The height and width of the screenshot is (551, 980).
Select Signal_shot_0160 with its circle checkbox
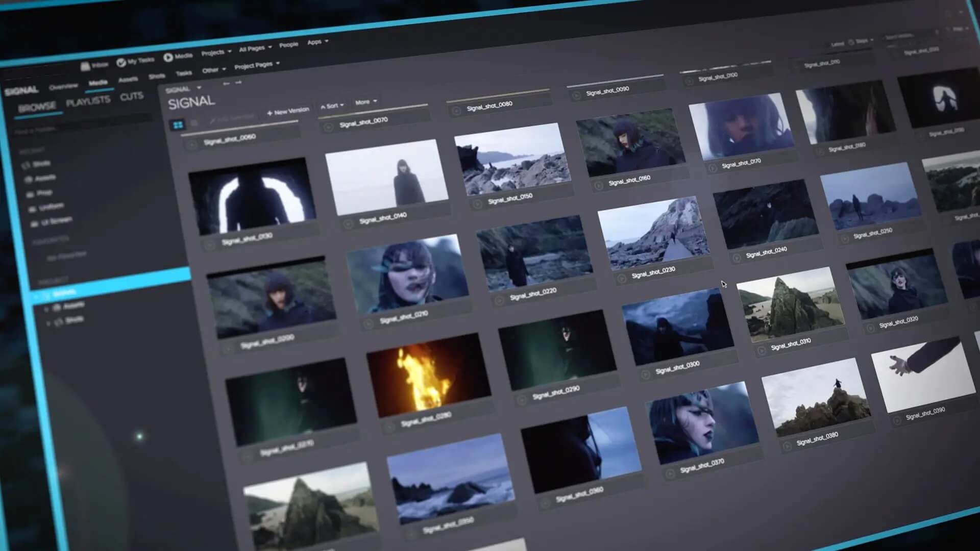click(598, 185)
